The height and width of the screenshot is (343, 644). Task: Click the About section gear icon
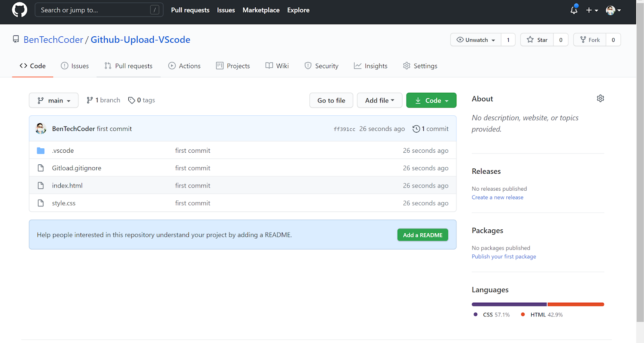coord(601,98)
